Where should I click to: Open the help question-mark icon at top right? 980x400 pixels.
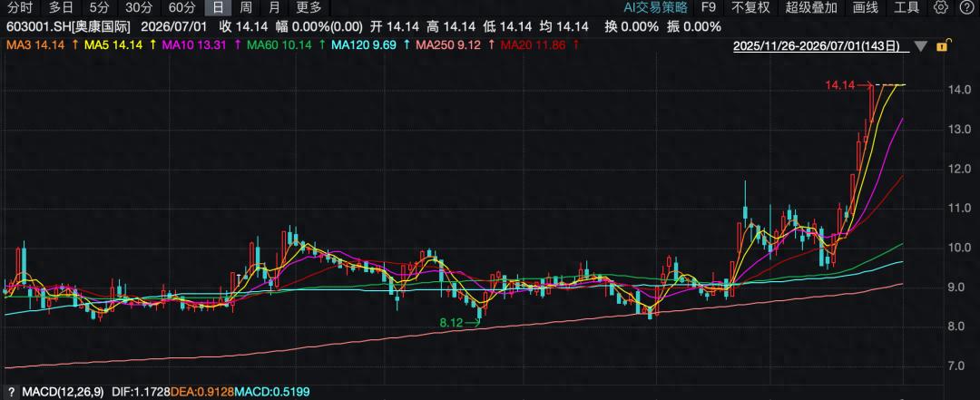965,7
